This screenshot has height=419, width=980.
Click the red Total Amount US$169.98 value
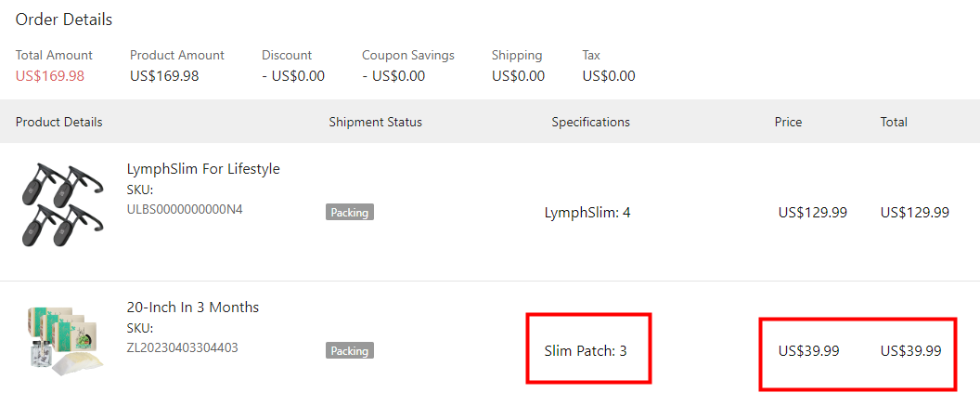tap(50, 76)
